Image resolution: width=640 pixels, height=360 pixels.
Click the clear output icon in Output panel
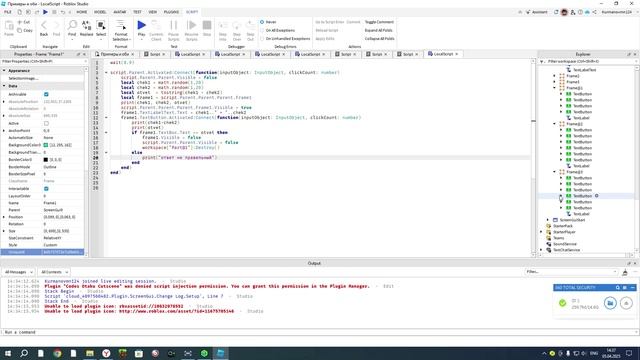coord(625,272)
